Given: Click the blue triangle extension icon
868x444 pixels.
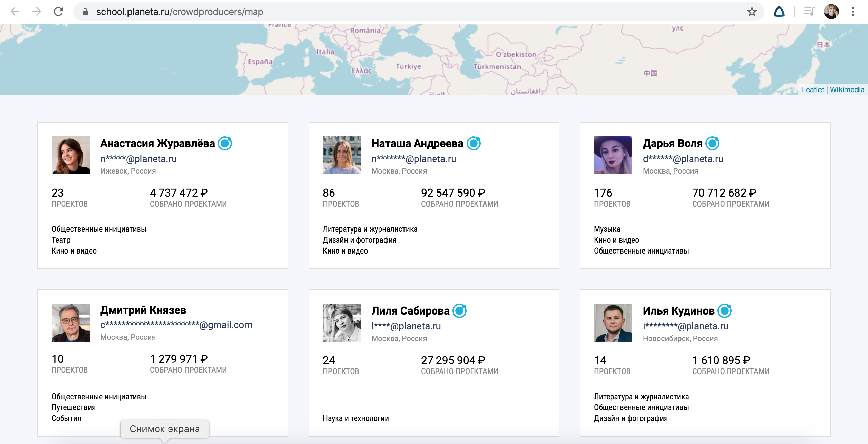Looking at the screenshot, I should [x=779, y=12].
